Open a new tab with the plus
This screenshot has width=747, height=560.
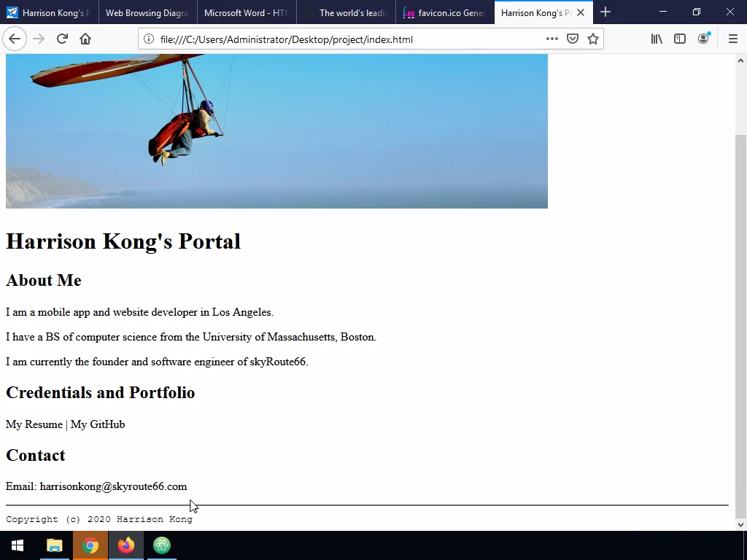(605, 12)
